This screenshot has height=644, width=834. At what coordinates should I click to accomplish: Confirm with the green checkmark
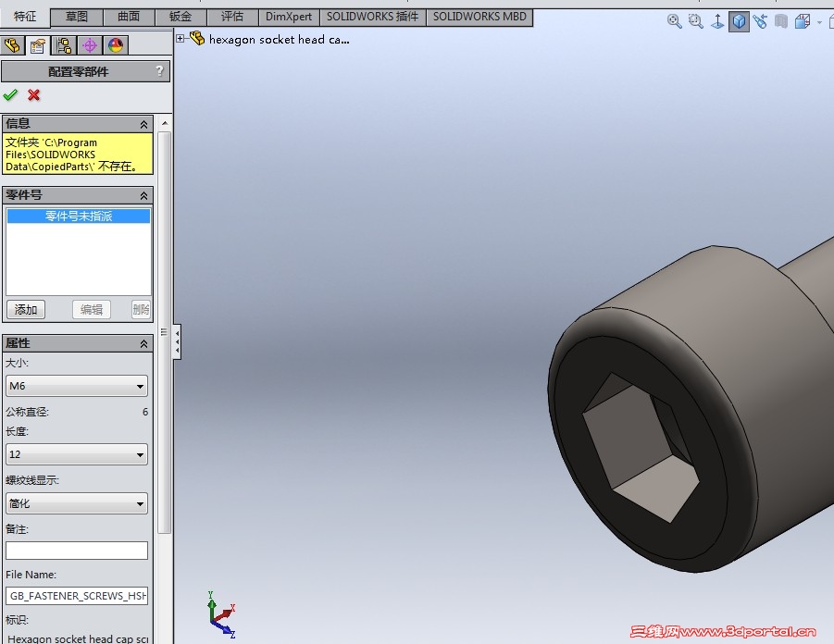point(10,95)
